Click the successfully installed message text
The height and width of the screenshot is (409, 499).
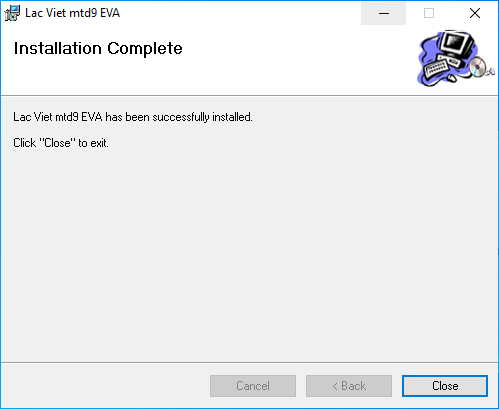pyautogui.click(x=133, y=117)
